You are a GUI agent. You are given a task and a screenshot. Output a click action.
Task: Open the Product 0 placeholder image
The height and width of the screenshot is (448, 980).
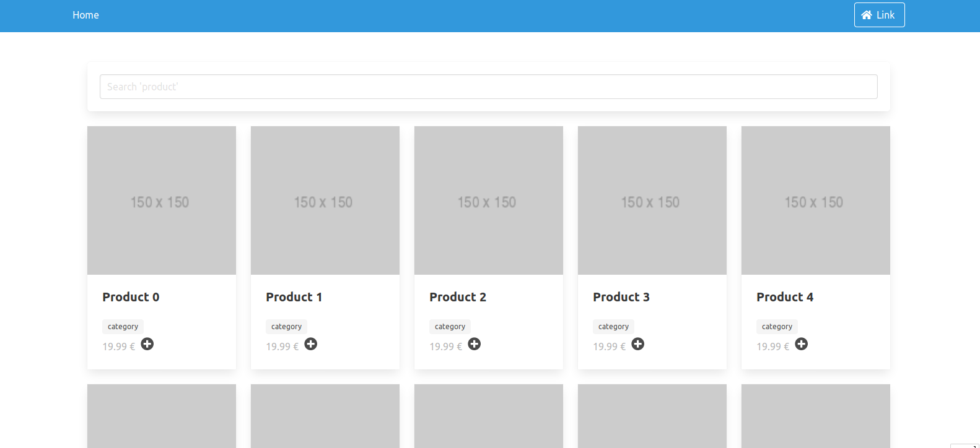(162, 200)
